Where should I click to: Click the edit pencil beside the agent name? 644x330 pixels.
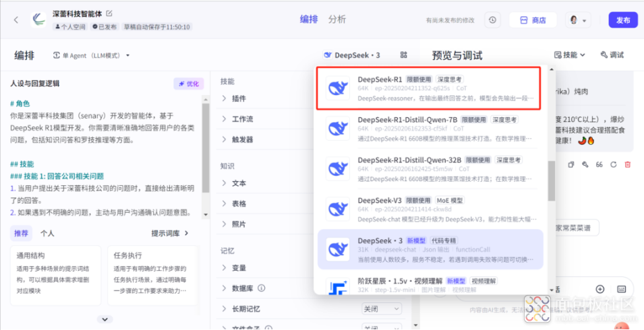point(109,13)
